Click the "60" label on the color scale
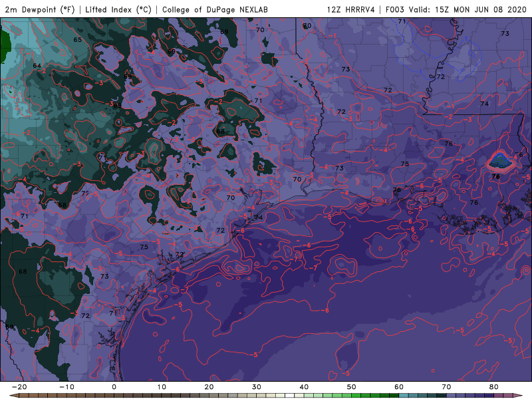532x399 pixels. [399, 387]
